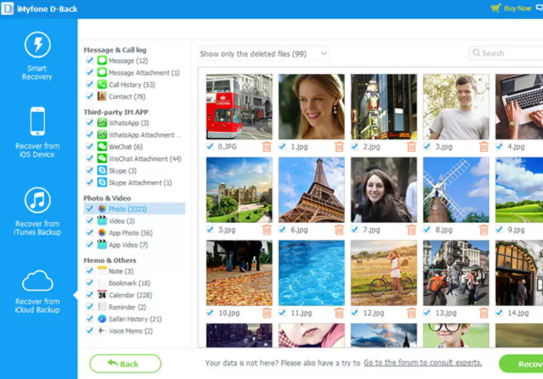This screenshot has height=379, width=543.
Task: Open the Eiffel Tower thumbnail 6.jpg
Action: coord(312,190)
